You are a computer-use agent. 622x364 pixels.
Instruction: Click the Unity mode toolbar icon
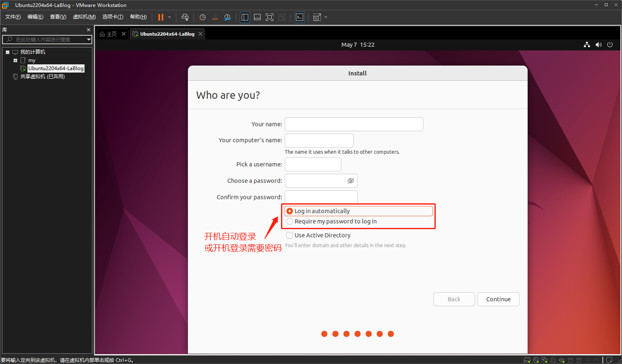[x=282, y=17]
